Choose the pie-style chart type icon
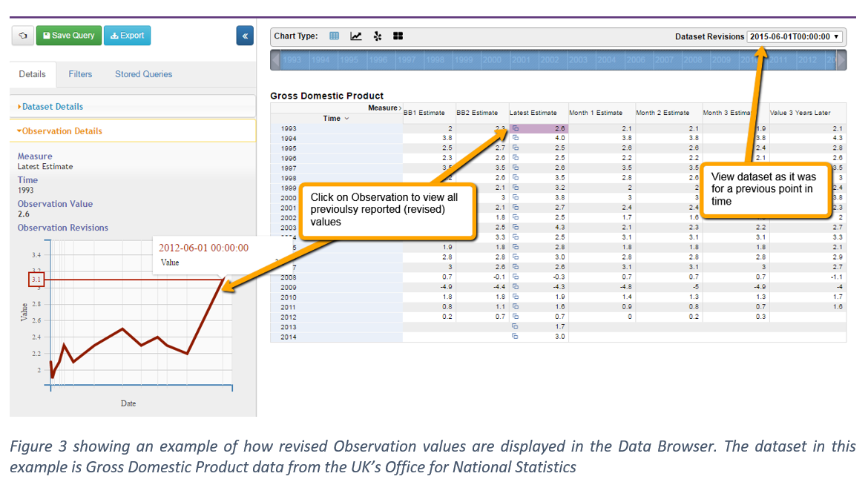Image resolution: width=868 pixels, height=482 pixels. tap(377, 36)
